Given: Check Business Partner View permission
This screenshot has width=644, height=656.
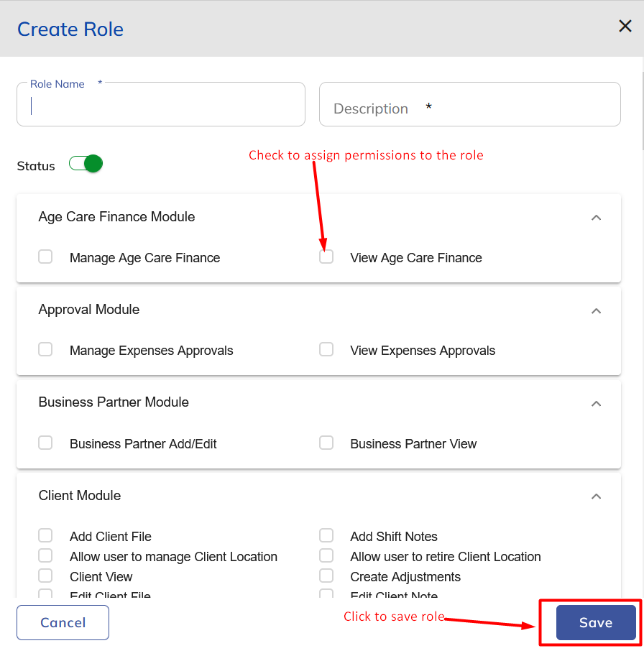Looking at the screenshot, I should coord(326,443).
